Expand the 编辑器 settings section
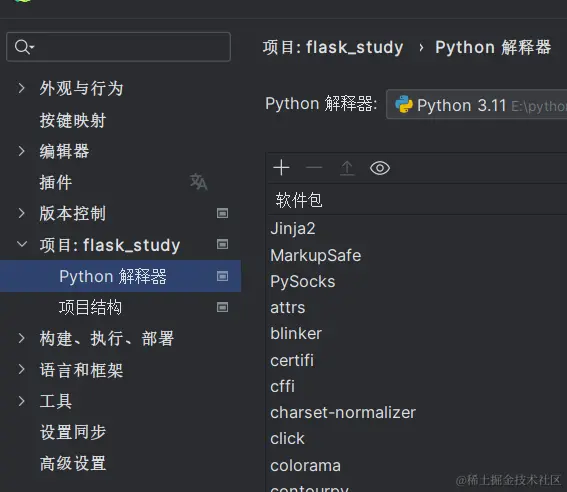This screenshot has height=492, width=567. pos(21,151)
